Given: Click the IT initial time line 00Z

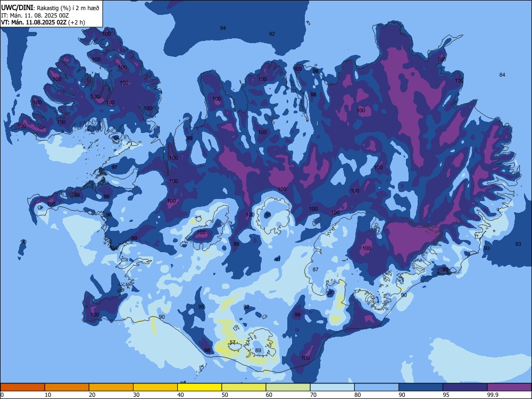Looking at the screenshot, I should (35, 15).
